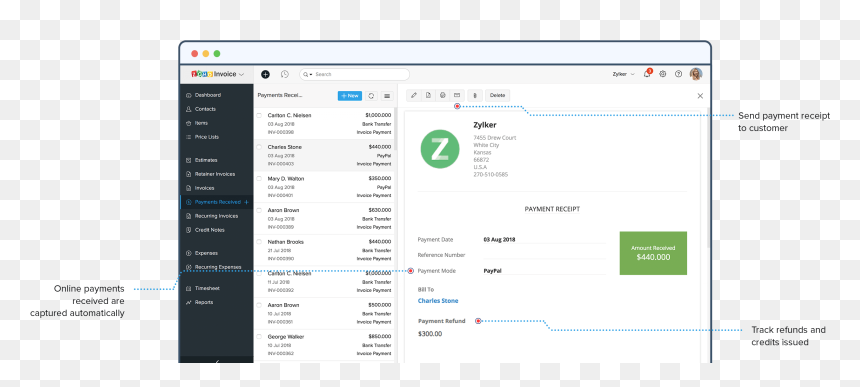Screen dimensions: 860x387
Task: Click the black plus quick-create icon
Action: (265, 74)
